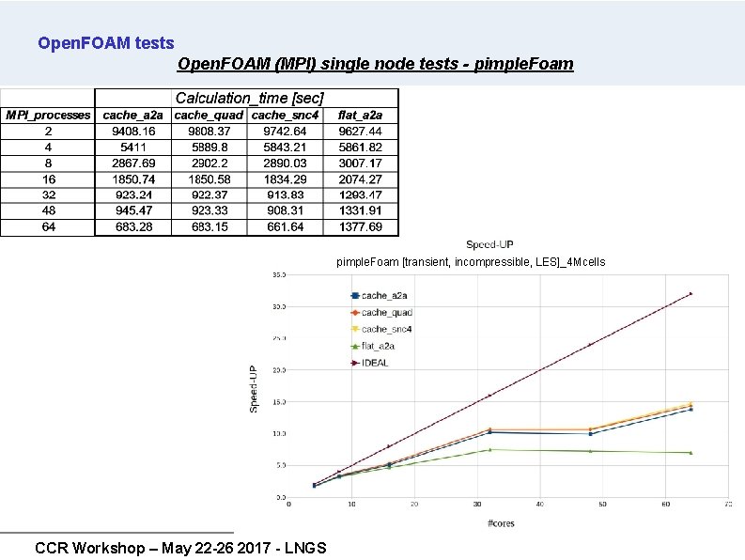The height and width of the screenshot is (560, 745).
Task: Select the underlined "OpenFOAM (MPI) single node tests - pimpleFoam" subtitle
Action: [376, 64]
